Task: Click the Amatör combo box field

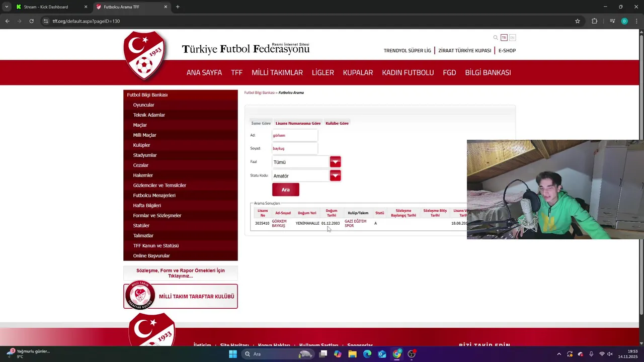Action: 300,175
